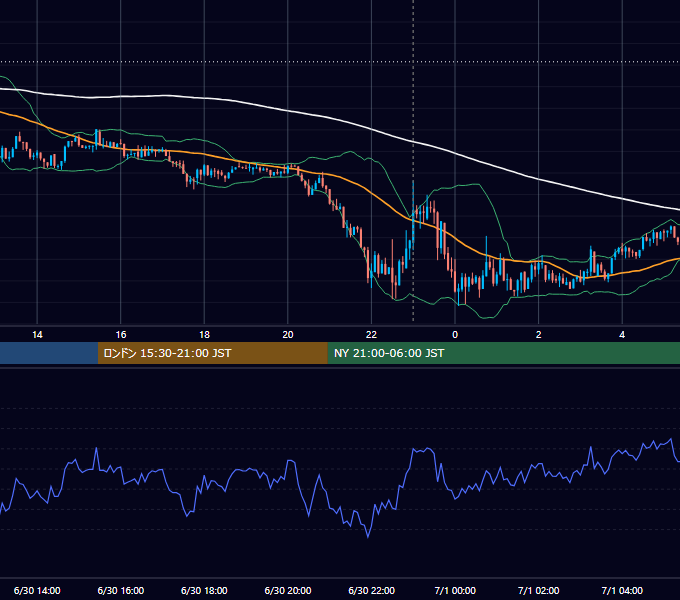Viewport: 680px width, 600px height.
Task: Click the 20 hour axis label
Action: [x=288, y=335]
